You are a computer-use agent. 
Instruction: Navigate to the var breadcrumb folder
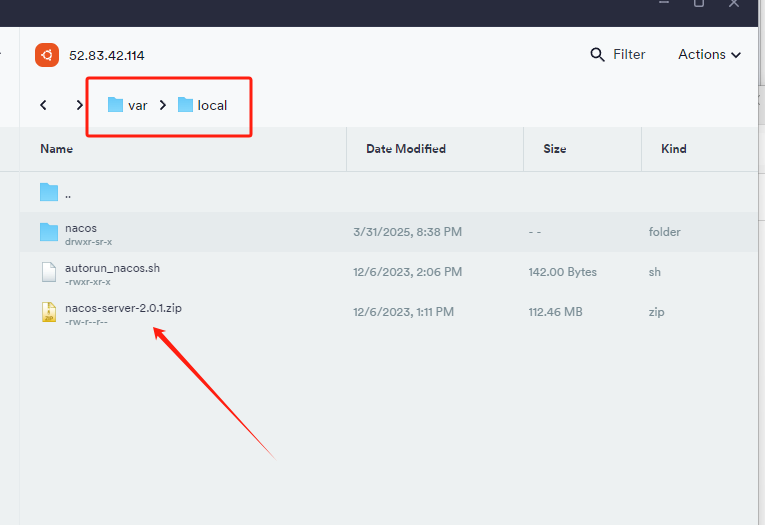coord(127,105)
